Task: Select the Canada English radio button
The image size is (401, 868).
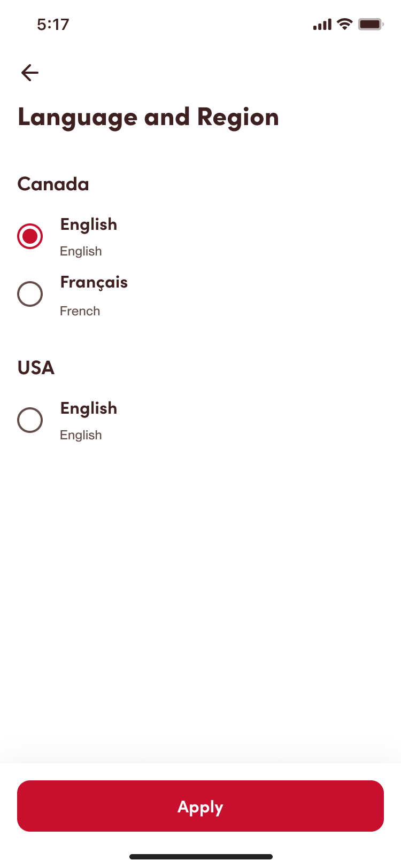Action: pyautogui.click(x=30, y=236)
